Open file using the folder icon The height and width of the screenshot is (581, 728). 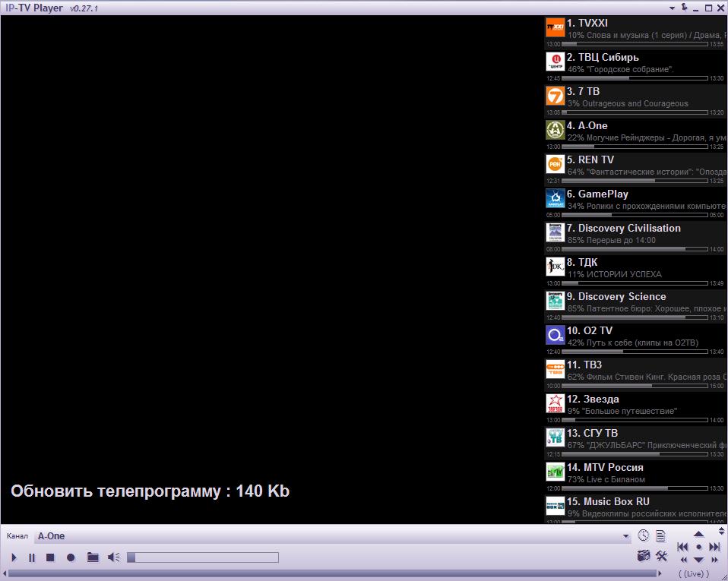pyautogui.click(x=93, y=557)
